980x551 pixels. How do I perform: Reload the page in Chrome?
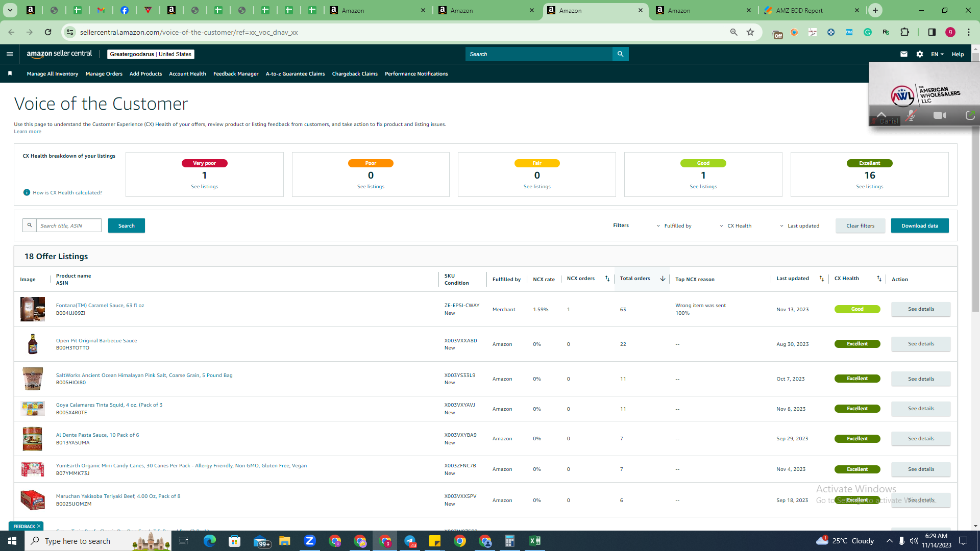pyautogui.click(x=48, y=32)
